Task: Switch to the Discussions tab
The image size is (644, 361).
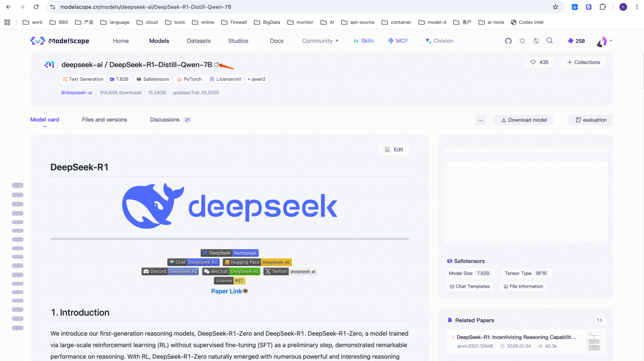Action: tap(170, 120)
